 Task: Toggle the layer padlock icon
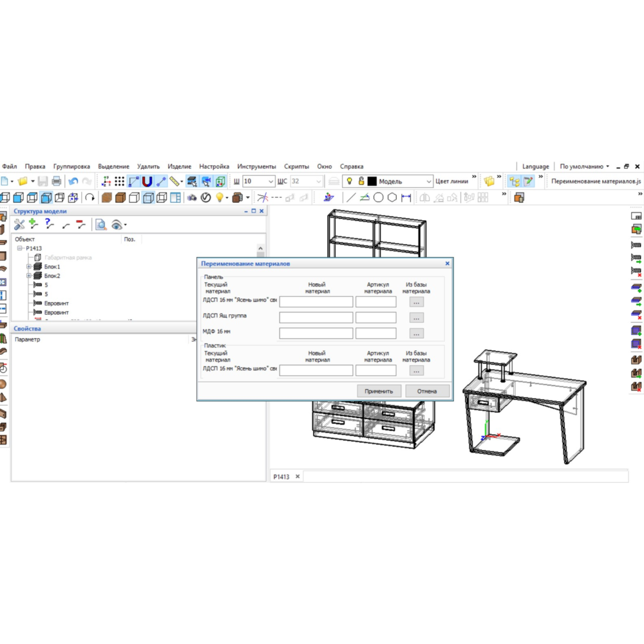(x=361, y=182)
